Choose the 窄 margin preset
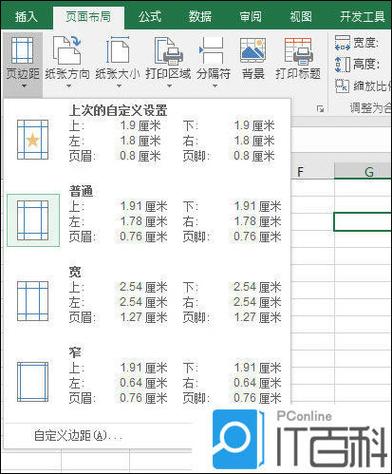 [x=147, y=376]
